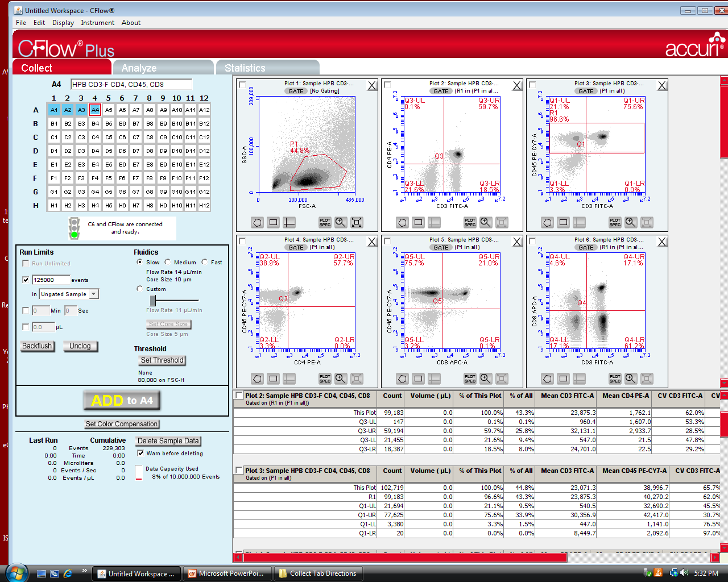Click the Unclog button
728x582 pixels.
[80, 346]
